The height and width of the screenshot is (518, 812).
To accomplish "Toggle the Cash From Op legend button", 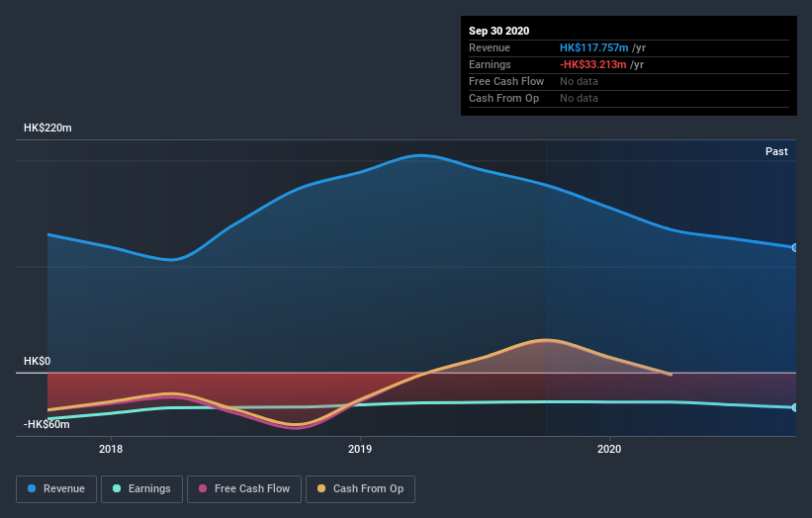I will click(360, 489).
